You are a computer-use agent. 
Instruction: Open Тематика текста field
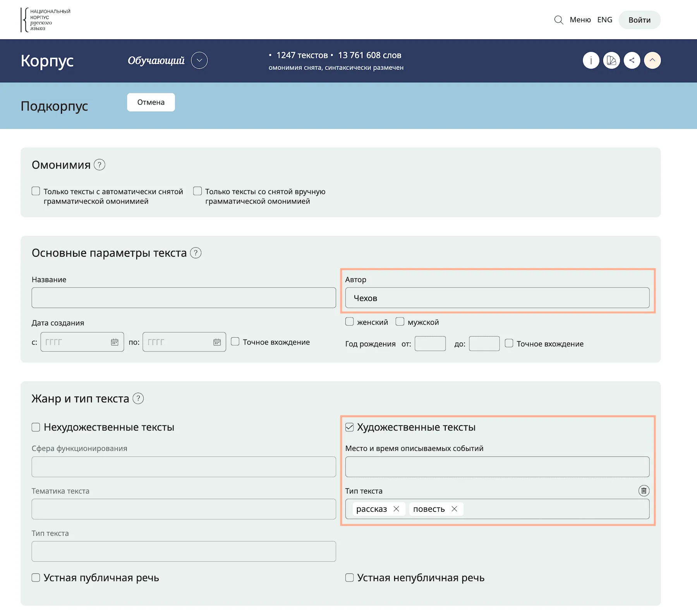tap(184, 509)
